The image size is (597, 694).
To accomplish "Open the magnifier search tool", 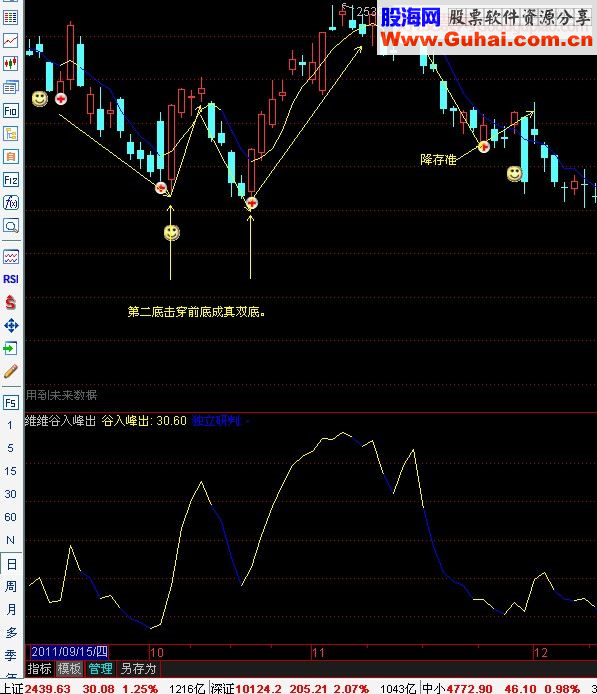I will pyautogui.click(x=11, y=226).
